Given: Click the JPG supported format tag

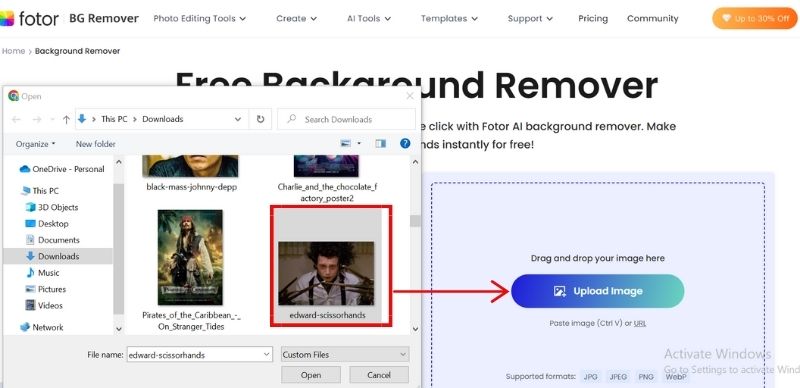Looking at the screenshot, I should [590, 377].
